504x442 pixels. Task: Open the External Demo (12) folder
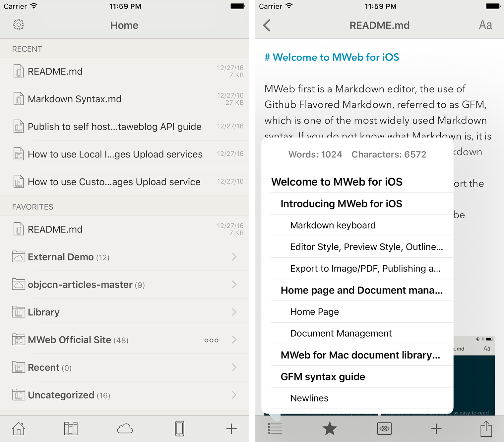[124, 257]
